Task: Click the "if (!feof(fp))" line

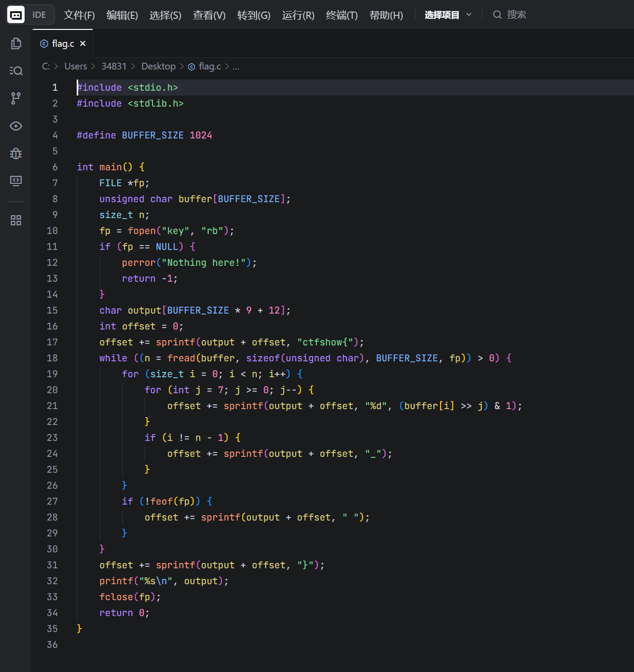Action: (x=167, y=501)
